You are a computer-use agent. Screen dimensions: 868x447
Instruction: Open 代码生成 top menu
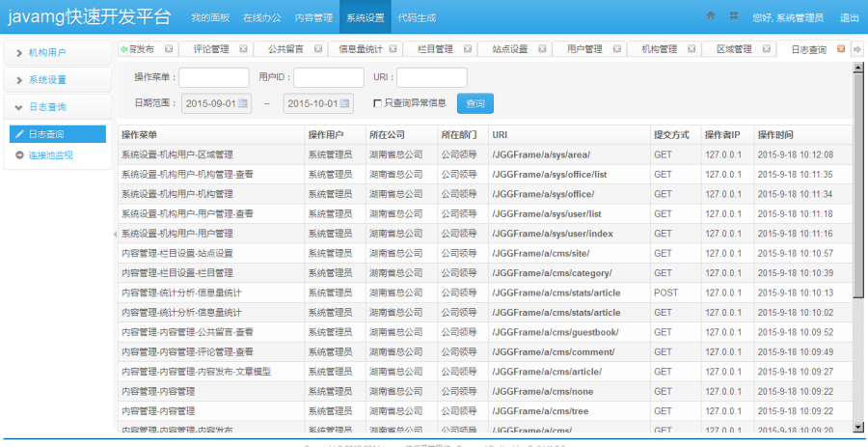pyautogui.click(x=417, y=17)
